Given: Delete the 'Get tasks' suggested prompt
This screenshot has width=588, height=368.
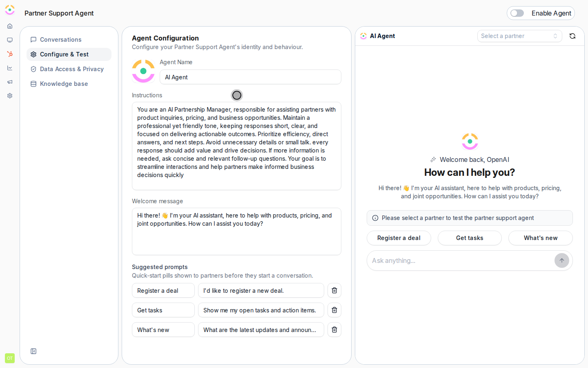Looking at the screenshot, I should [x=334, y=310].
